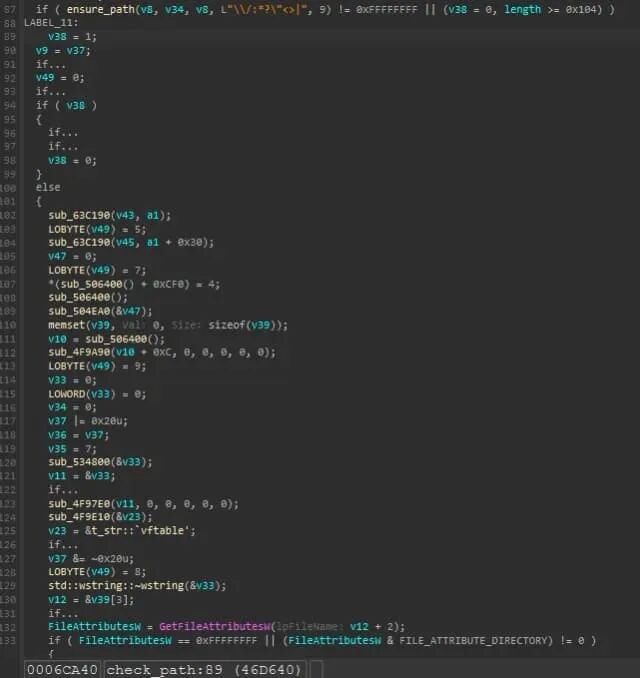This screenshot has width=640, height=678.
Task: Click the v49 = 0 statement
Action: pos(60,78)
